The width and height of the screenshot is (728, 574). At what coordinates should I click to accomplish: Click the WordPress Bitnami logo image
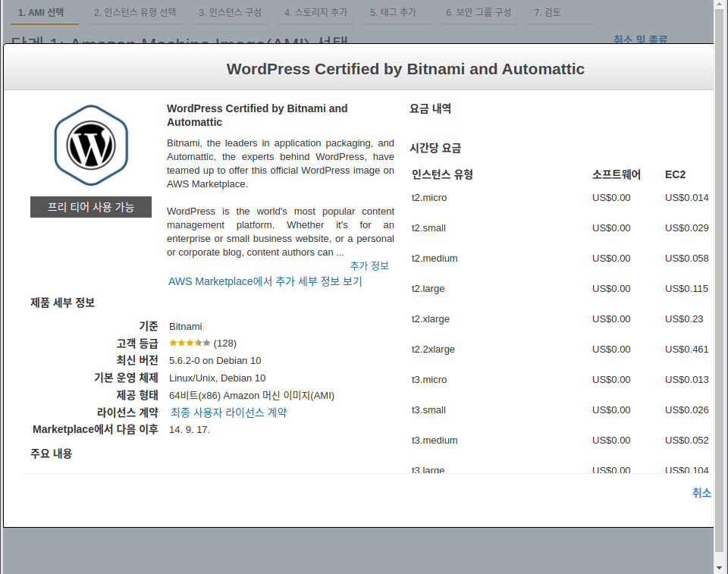click(x=91, y=146)
